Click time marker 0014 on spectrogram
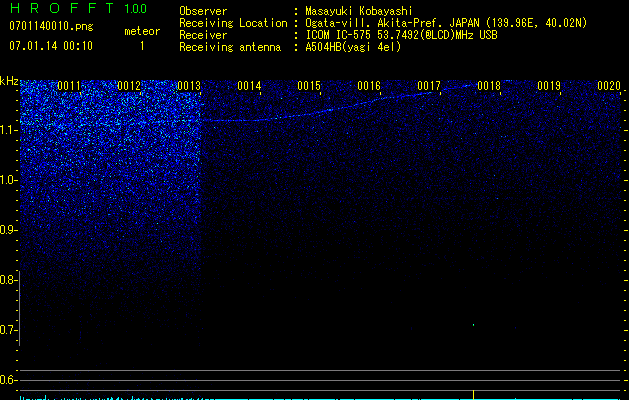 (x=249, y=86)
